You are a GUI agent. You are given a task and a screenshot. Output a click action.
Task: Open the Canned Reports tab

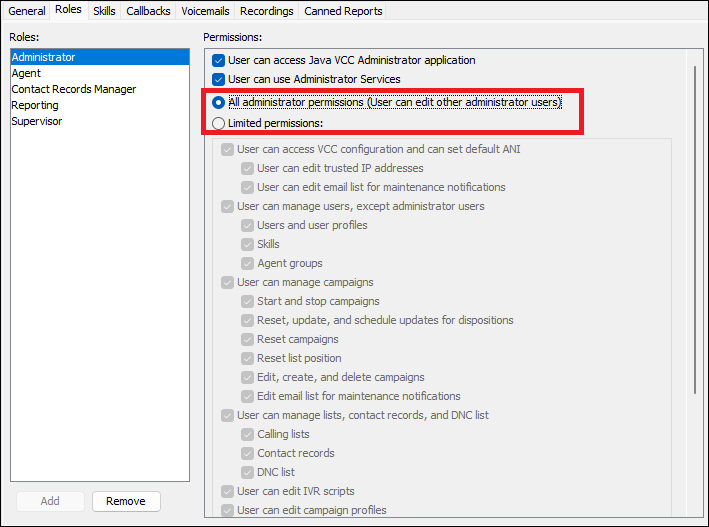[343, 11]
